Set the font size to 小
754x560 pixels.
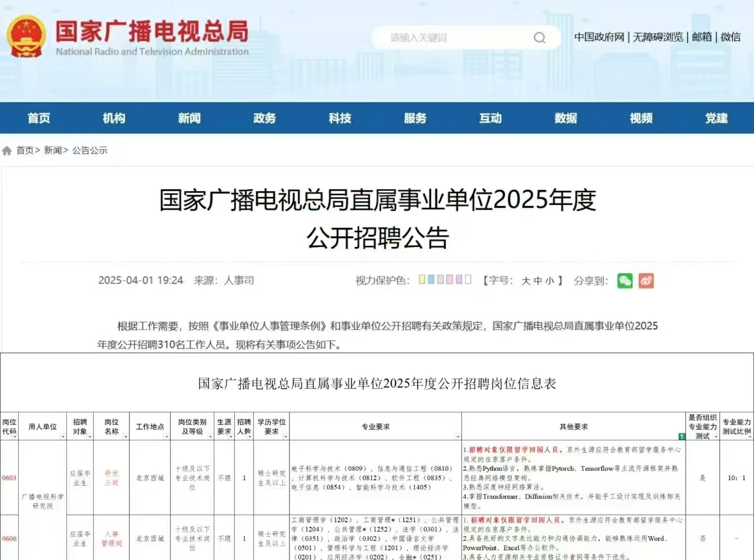point(550,281)
